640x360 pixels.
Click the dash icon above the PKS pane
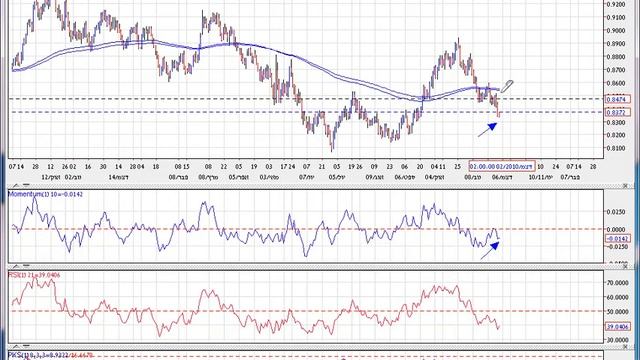[x=26, y=347]
